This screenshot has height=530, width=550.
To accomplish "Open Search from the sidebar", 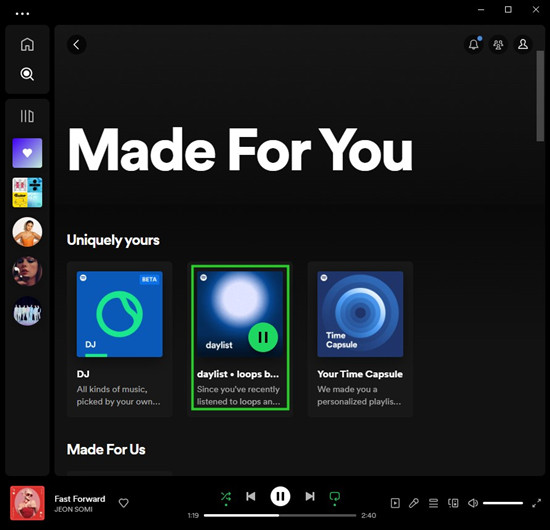I will coord(27,74).
